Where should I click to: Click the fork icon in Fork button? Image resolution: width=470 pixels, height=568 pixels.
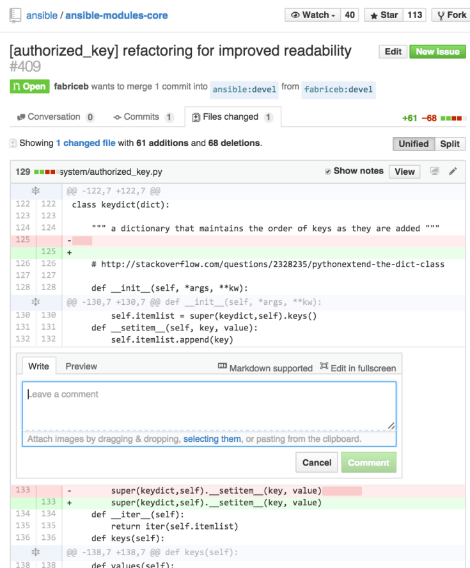(441, 16)
